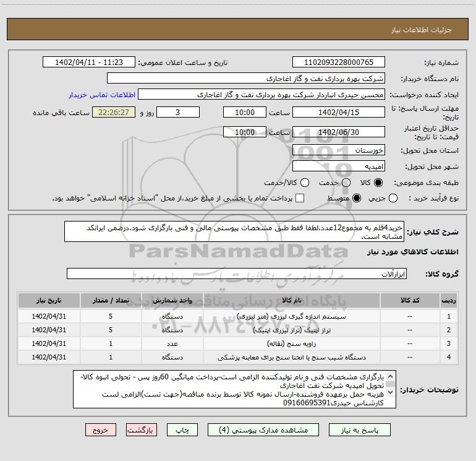Click response deadline time 10:00 field
This screenshot has width=476, height=461.
245,112
